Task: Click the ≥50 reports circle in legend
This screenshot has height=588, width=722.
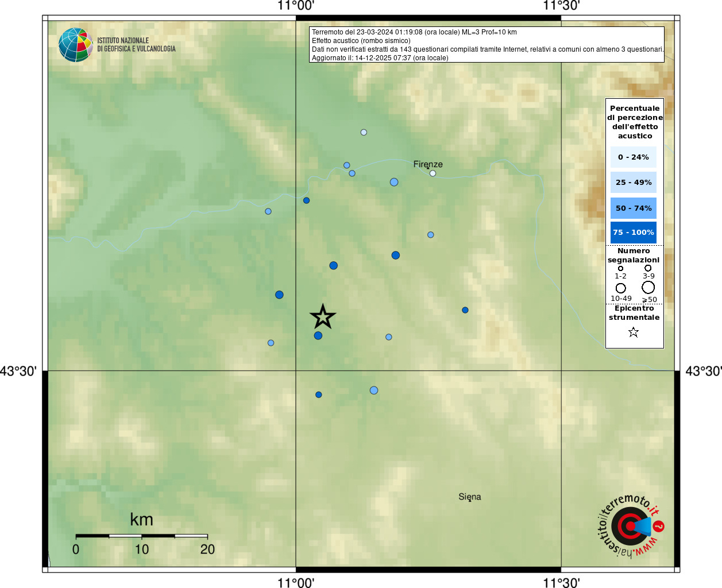Action: point(648,287)
